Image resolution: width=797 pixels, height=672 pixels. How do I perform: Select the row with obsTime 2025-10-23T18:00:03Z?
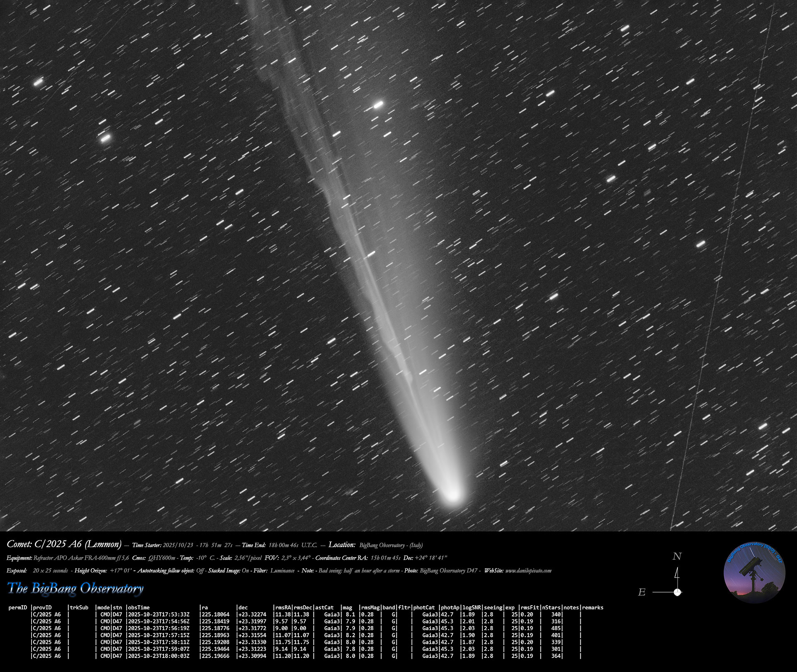[x=159, y=656]
